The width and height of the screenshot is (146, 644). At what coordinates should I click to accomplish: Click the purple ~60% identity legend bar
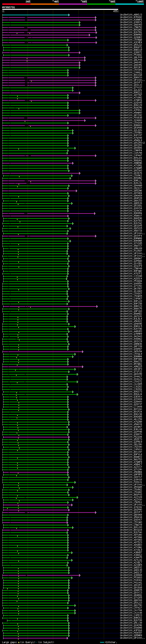click(73, 4)
